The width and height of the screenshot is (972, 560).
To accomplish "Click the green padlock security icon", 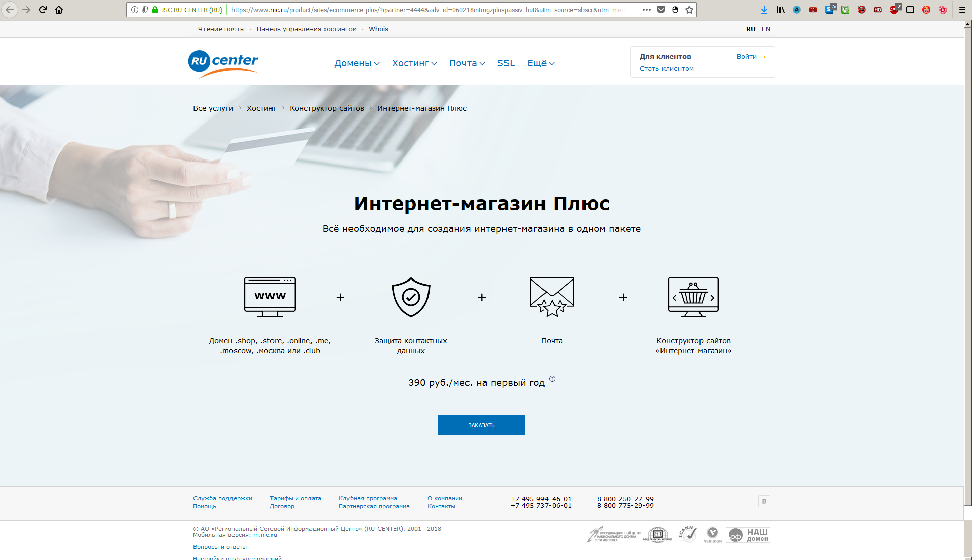I will tap(155, 10).
